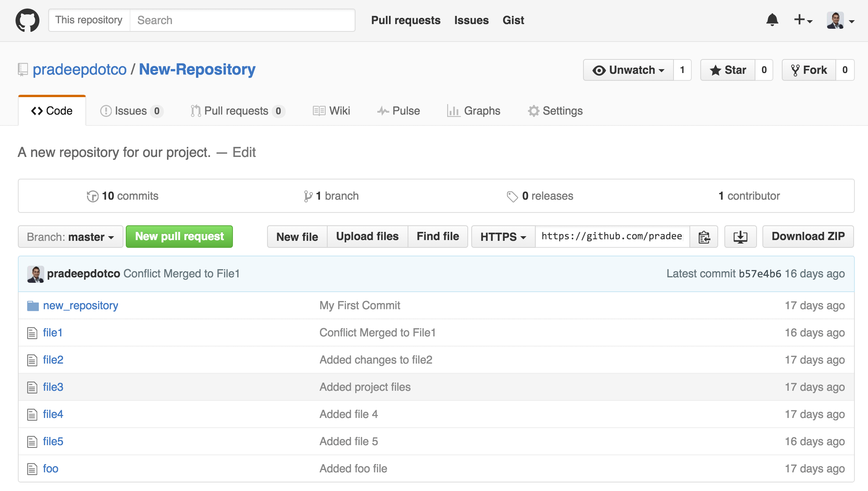Click the GitHub octocat logo
Image resolution: width=868 pixels, height=491 pixels.
(x=27, y=20)
